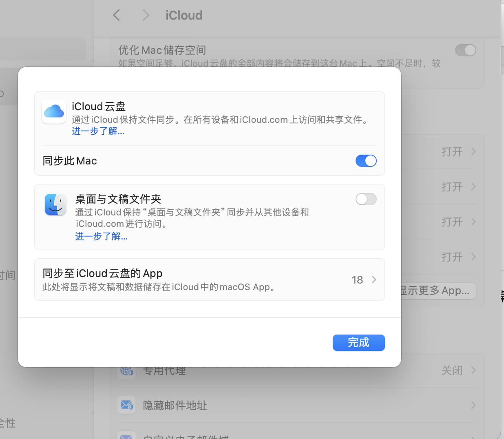Click the 显示更多App... button
Screen dimensions: 504x439
tap(435, 290)
